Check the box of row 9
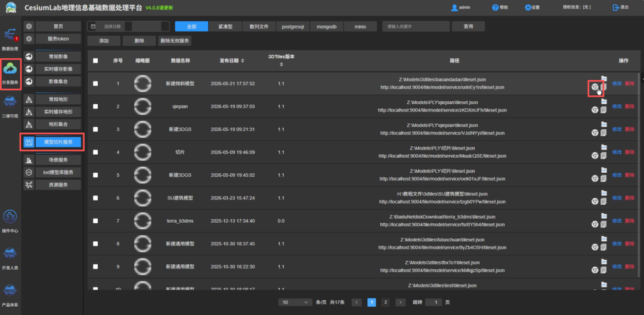Viewport: 644px width, 315px height. 95,267
